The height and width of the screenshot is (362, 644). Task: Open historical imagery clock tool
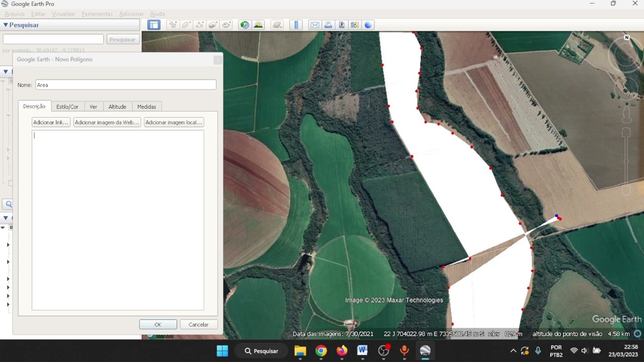[x=245, y=25]
